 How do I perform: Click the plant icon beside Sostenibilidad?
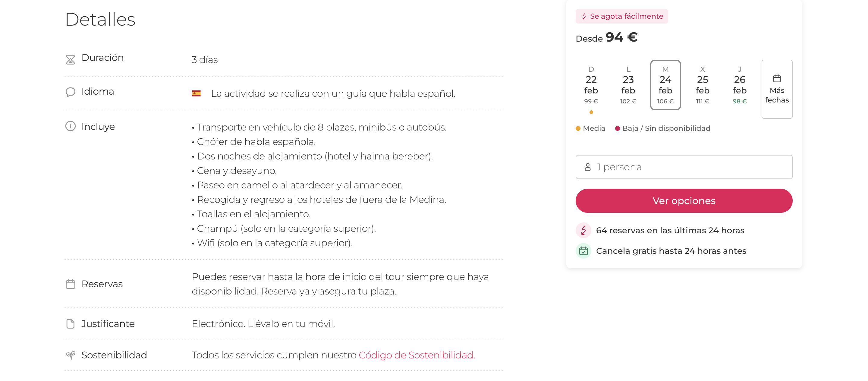71,355
